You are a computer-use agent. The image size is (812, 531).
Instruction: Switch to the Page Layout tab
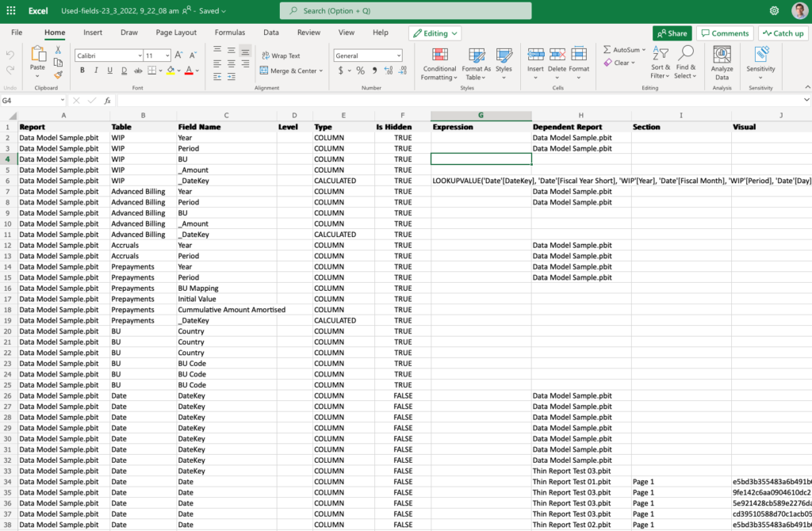(x=176, y=32)
